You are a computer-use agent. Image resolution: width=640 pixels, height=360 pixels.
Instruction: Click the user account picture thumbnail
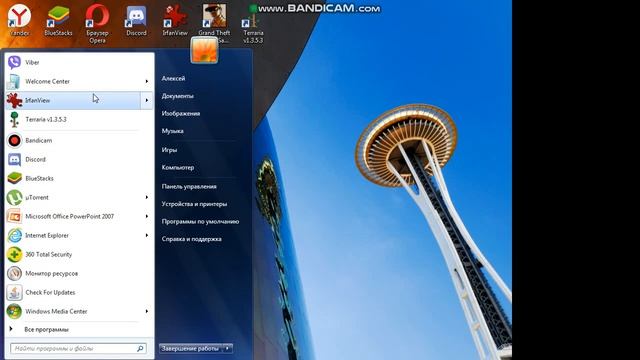[x=204, y=50]
